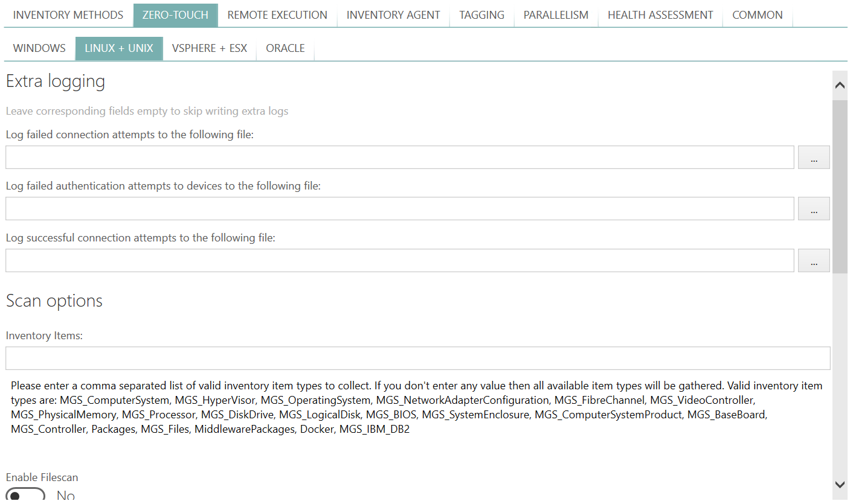This screenshot has height=504, width=853.
Task: Open the Common settings tab
Action: (x=757, y=15)
